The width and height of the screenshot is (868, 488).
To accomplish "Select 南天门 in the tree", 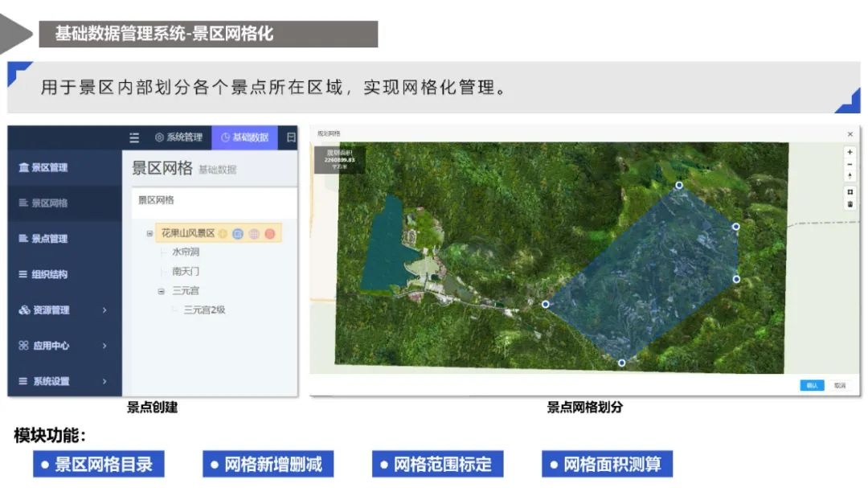I will [x=186, y=272].
